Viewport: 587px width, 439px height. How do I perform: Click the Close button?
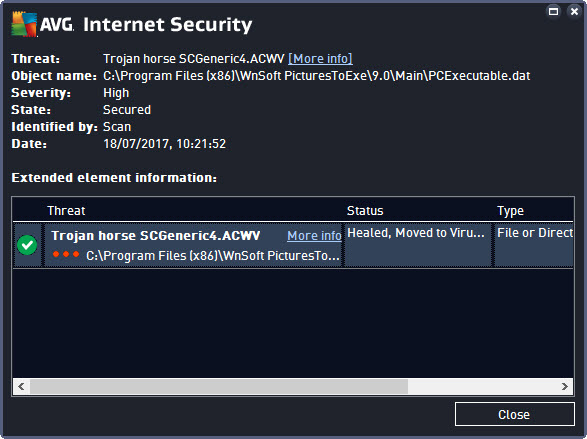click(x=515, y=414)
